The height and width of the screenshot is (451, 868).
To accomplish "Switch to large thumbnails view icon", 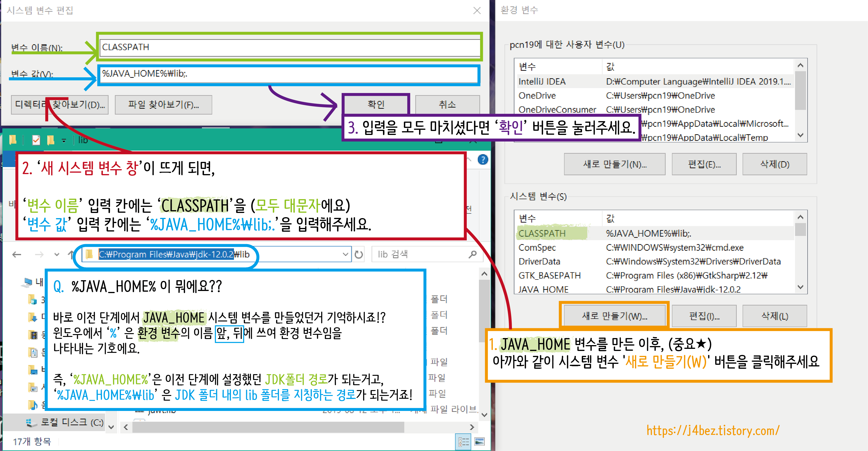I will (479, 442).
